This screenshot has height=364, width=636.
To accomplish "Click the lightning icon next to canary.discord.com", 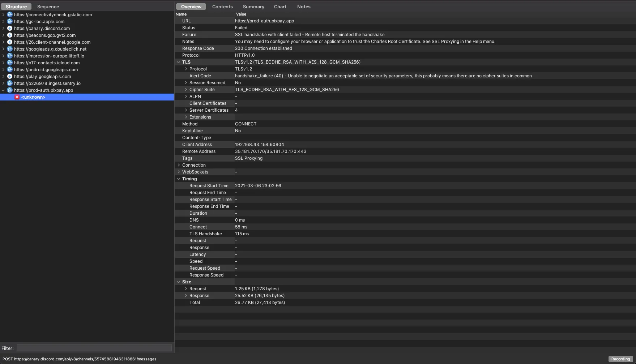I will click(x=10, y=29).
